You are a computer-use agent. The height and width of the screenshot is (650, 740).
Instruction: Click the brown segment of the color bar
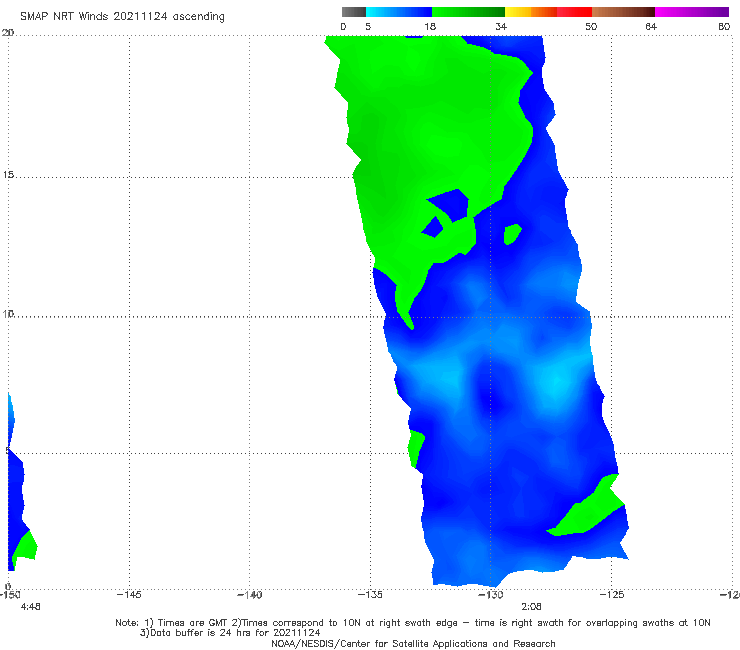(x=623, y=12)
